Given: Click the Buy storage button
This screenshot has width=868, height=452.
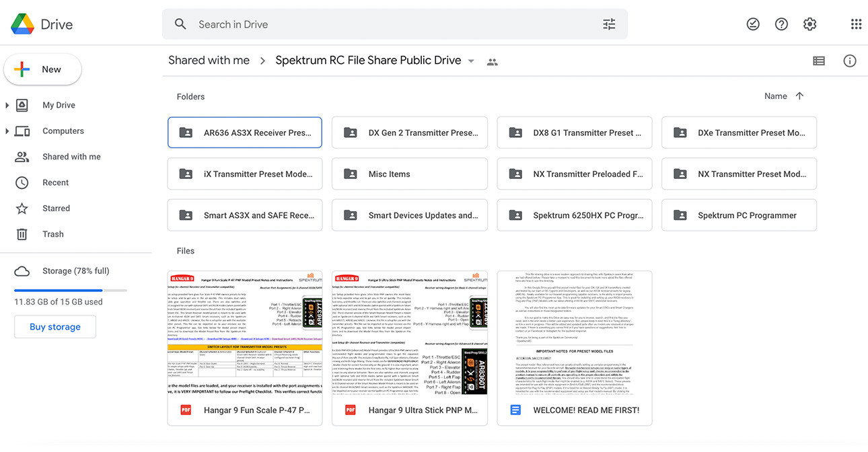Looking at the screenshot, I should tap(55, 327).
